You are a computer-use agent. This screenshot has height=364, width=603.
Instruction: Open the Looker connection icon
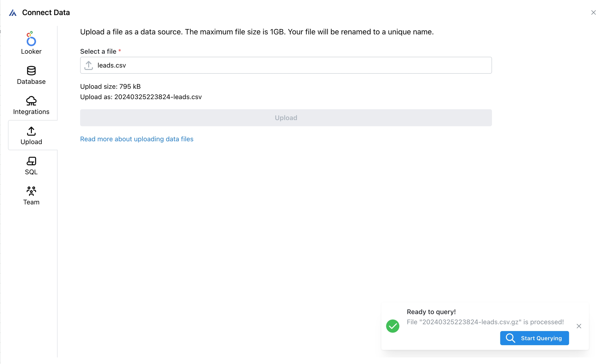[31, 39]
